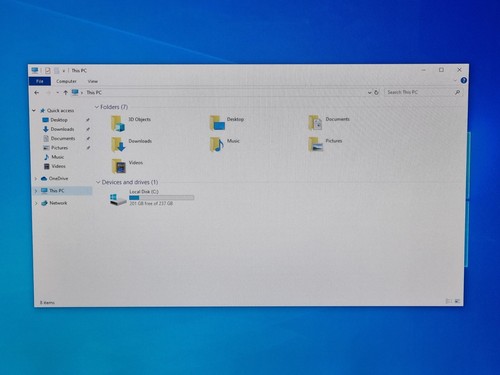Unpin Downloads via its pin icon
This screenshot has width=500, height=375.
(x=88, y=129)
